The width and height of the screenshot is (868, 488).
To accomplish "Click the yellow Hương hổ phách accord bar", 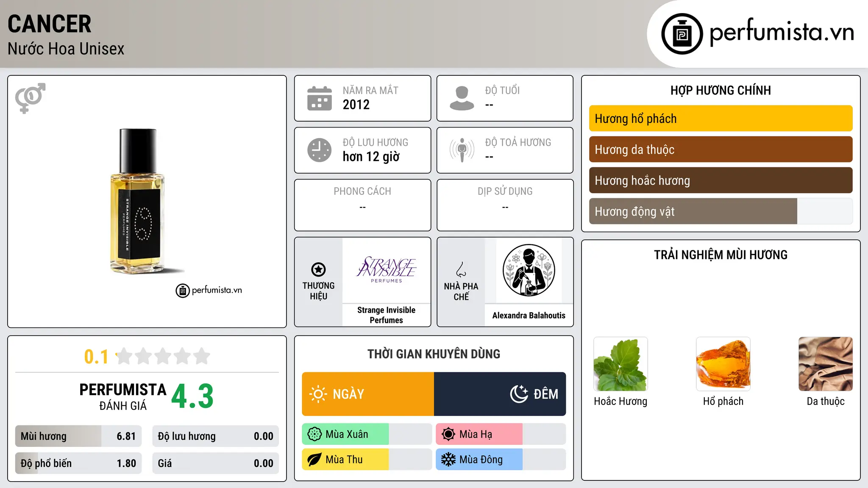I will [721, 119].
